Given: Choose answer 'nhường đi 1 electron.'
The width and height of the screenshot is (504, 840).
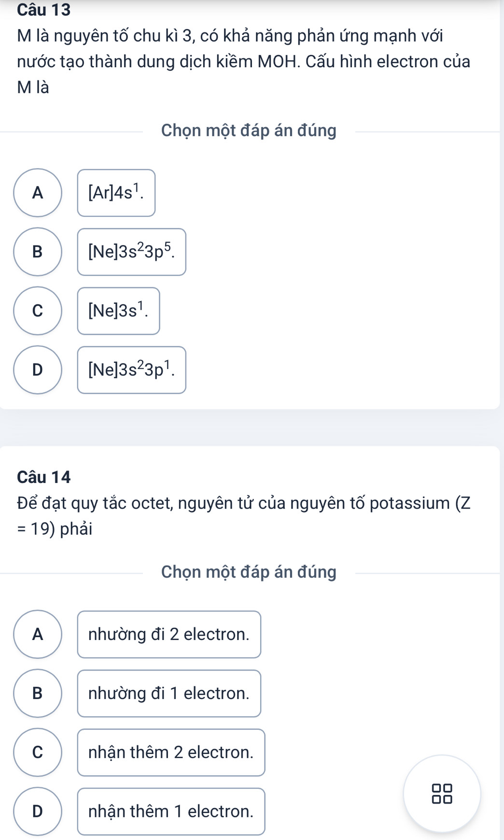Looking at the screenshot, I should tap(169, 693).
